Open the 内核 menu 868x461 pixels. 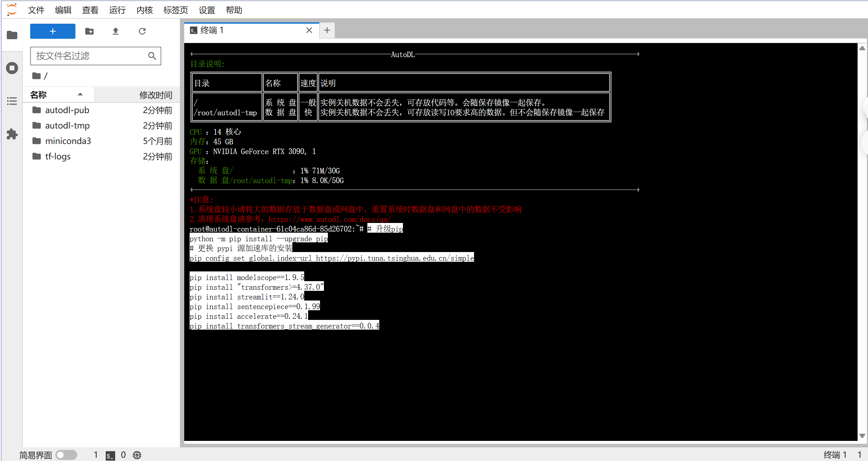coord(144,10)
